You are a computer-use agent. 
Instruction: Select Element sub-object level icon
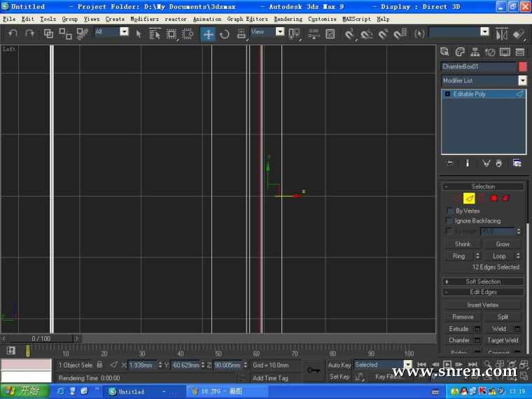tap(506, 198)
